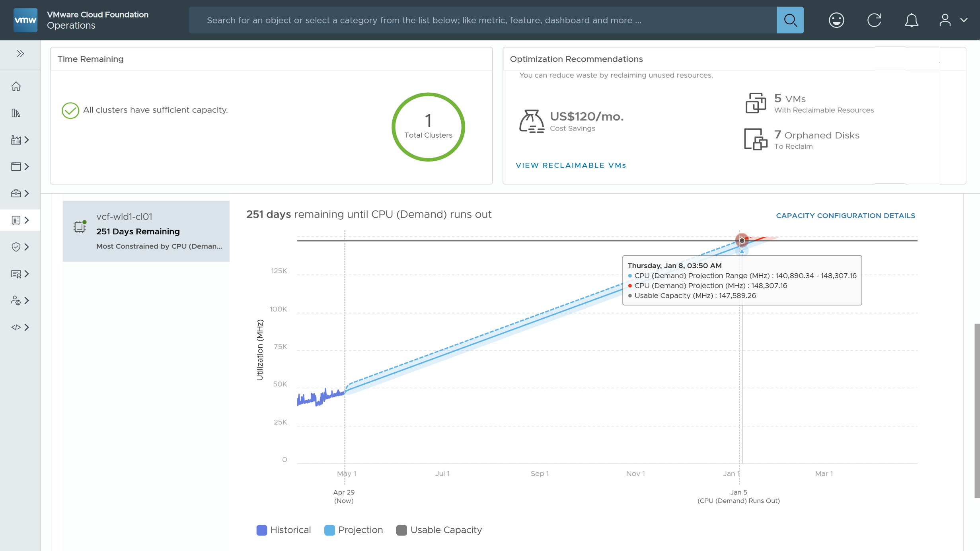Expand the environment factory icon's submenu
Image resolution: width=980 pixels, height=551 pixels.
pyautogui.click(x=27, y=140)
